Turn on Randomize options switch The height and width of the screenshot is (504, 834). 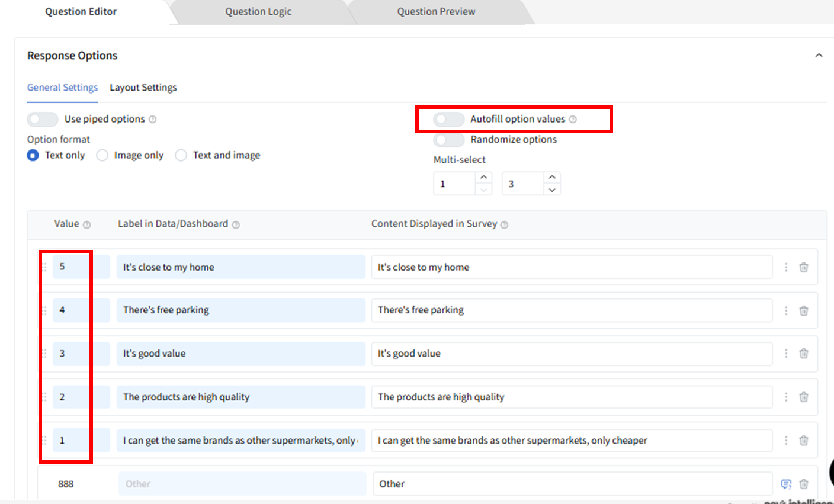pyautogui.click(x=448, y=140)
